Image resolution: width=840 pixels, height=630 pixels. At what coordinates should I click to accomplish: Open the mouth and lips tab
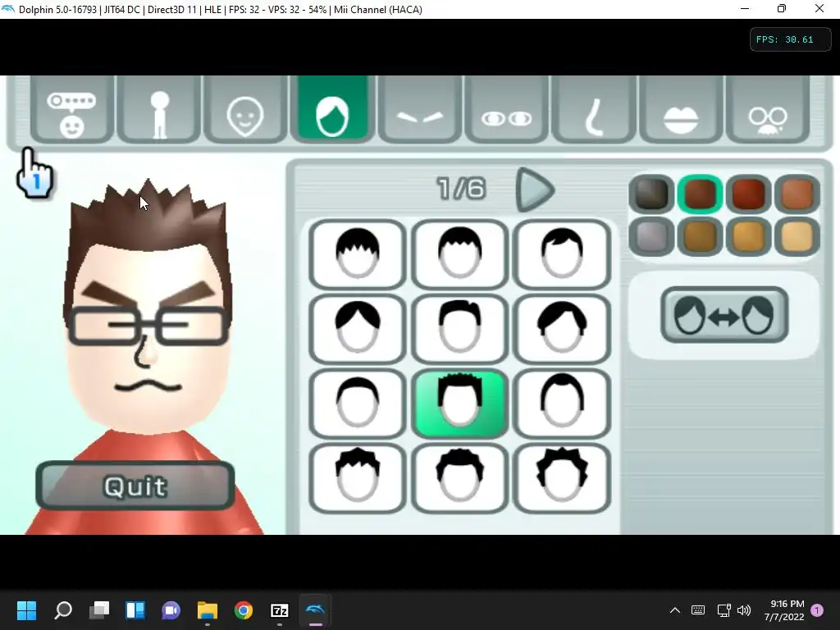click(x=680, y=110)
